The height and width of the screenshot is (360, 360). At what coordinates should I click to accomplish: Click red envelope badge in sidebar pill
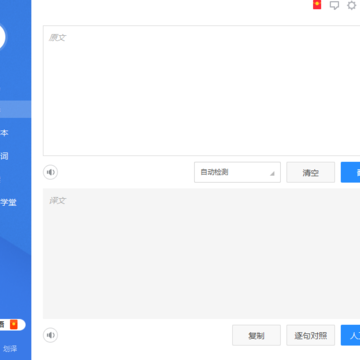click(x=14, y=324)
